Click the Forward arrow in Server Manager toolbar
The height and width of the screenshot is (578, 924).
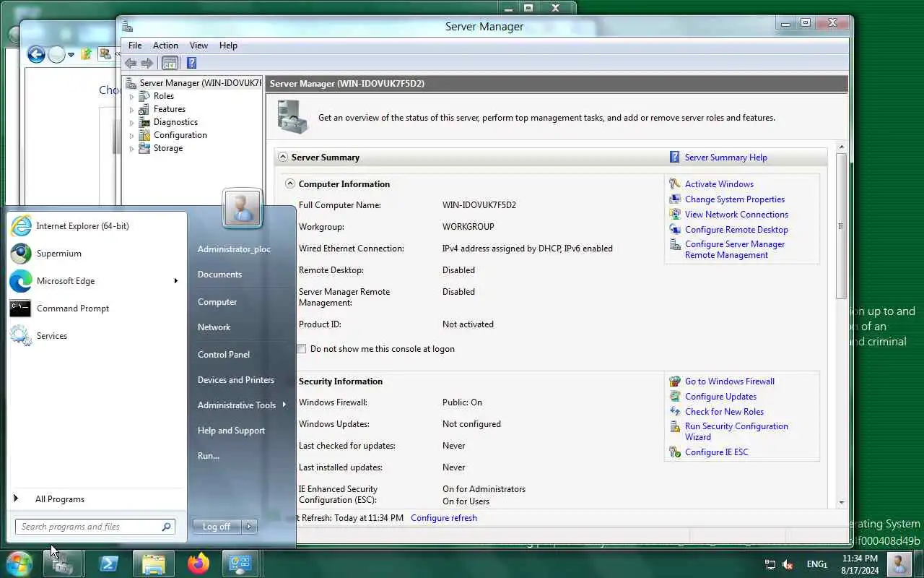point(147,63)
